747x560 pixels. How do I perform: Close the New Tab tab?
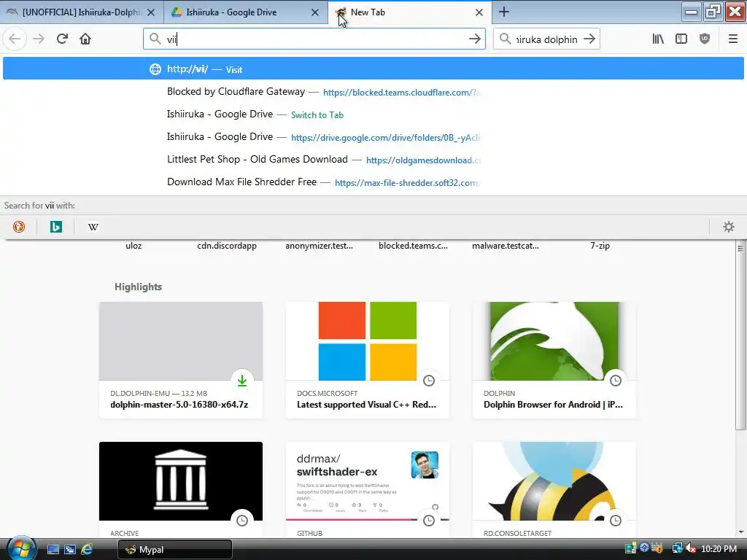click(x=479, y=12)
